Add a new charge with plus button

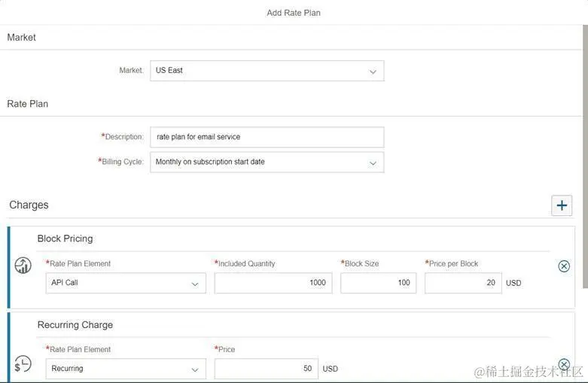(x=562, y=205)
